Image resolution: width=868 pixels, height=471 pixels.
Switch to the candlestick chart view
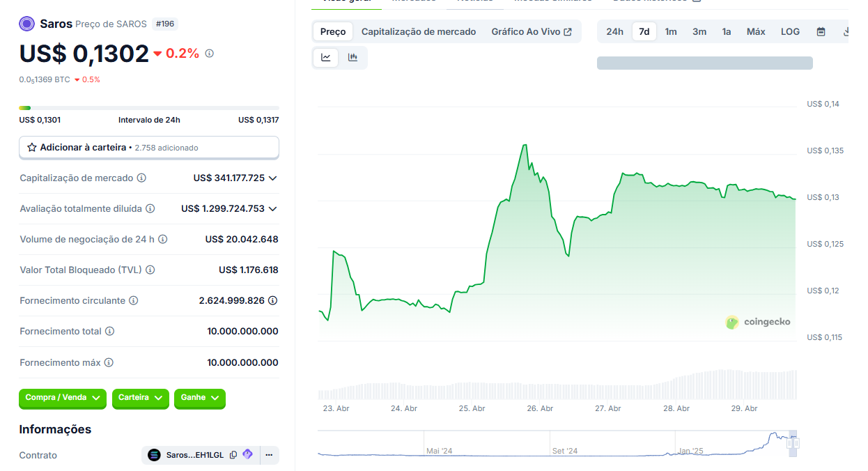tap(352, 57)
